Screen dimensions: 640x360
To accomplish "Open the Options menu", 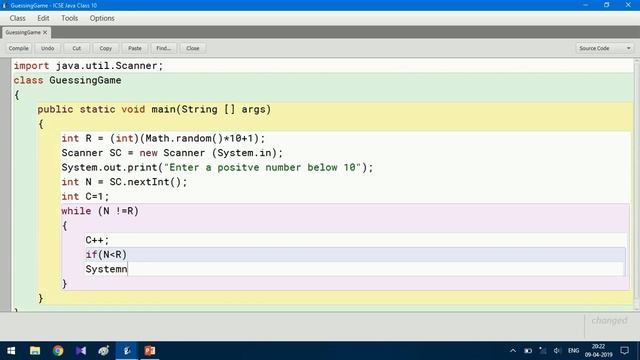I will 102,18.
